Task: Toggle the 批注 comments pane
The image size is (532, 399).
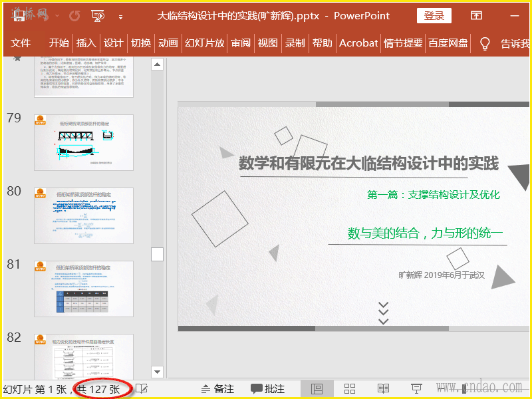Action: (x=268, y=389)
